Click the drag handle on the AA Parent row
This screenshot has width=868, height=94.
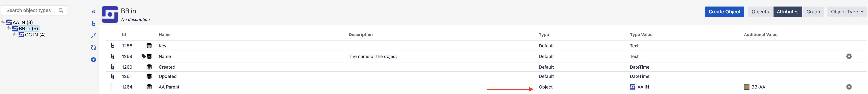(111, 87)
